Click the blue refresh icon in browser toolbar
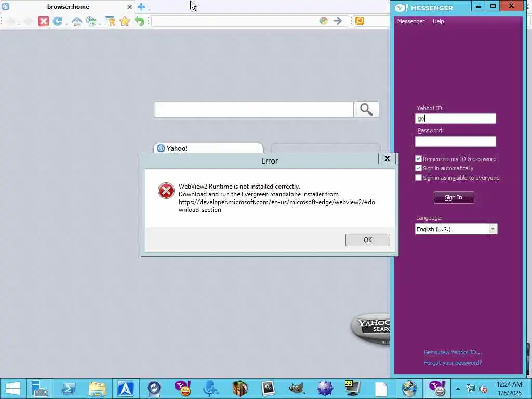The height and width of the screenshot is (399, 532). 57,21
